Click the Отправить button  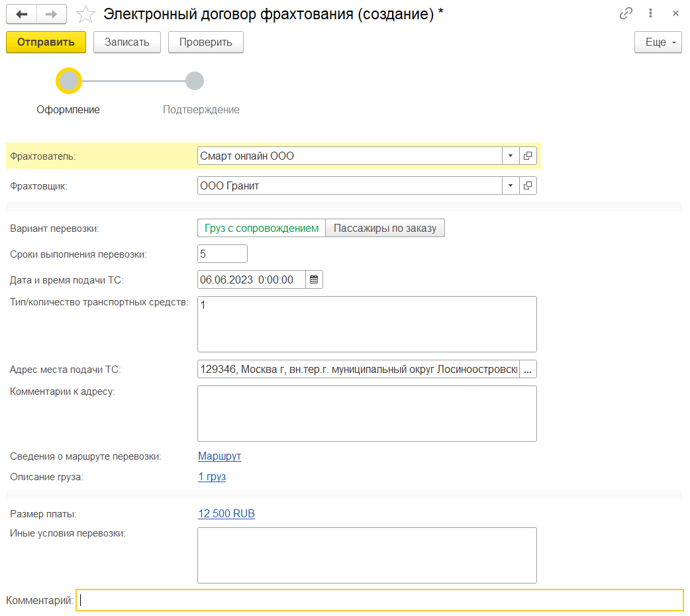[46, 42]
